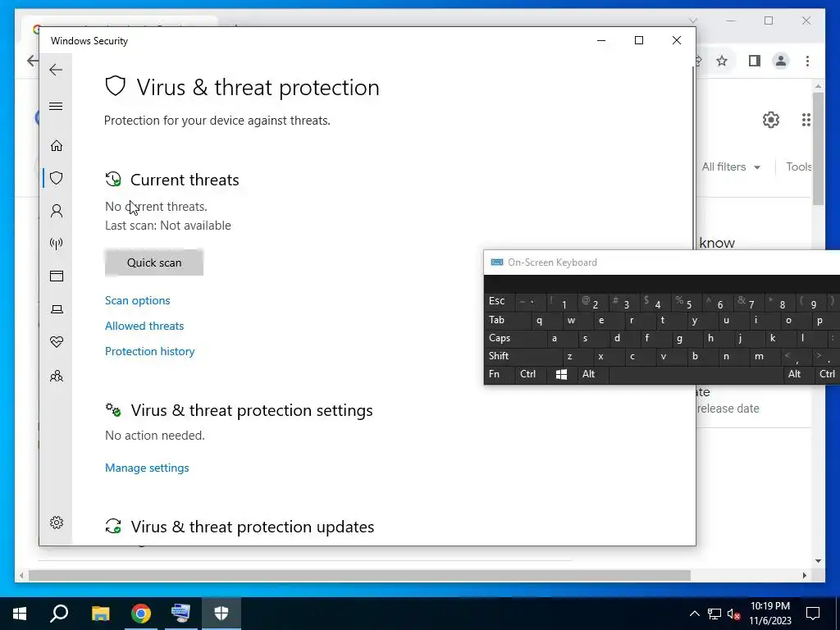Open Google quick settings gear in Chrome
840x630 pixels.
tap(771, 120)
